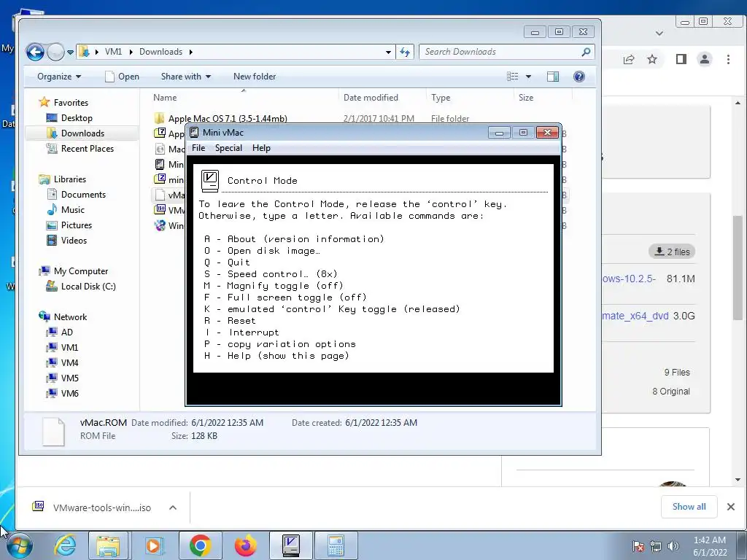Open Chrome from taskbar
The height and width of the screenshot is (560, 747).
click(x=200, y=545)
